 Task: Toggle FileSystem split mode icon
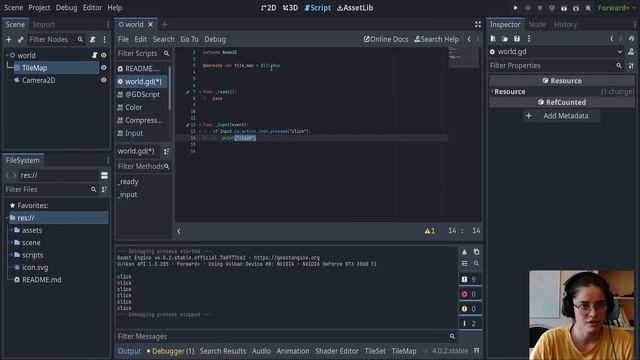click(104, 176)
